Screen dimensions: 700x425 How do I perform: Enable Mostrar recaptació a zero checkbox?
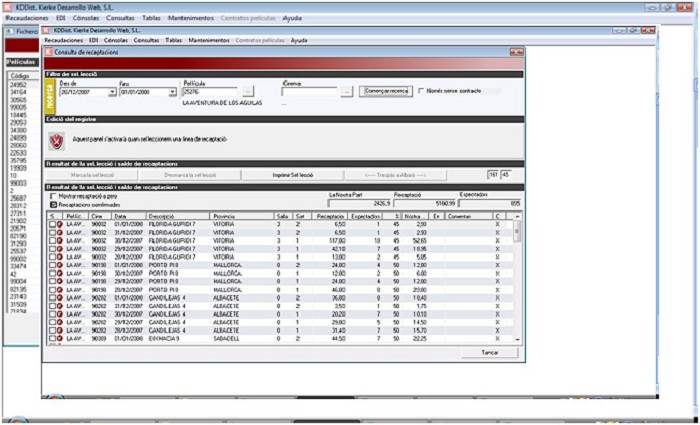pos(54,196)
